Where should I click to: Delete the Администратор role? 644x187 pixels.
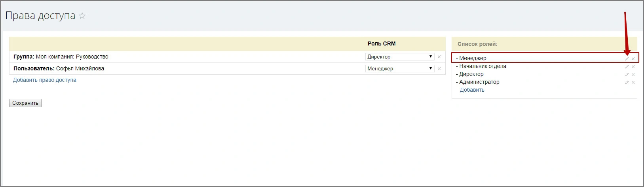coord(633,82)
